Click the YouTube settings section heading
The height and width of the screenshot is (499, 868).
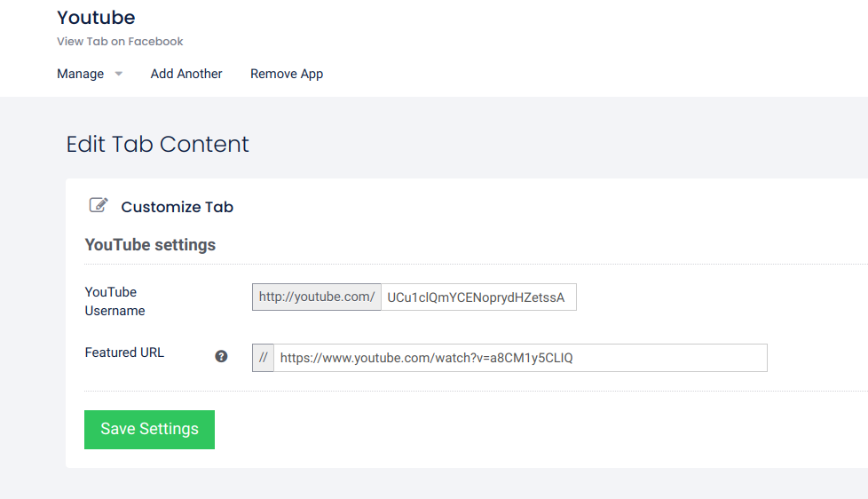point(150,244)
